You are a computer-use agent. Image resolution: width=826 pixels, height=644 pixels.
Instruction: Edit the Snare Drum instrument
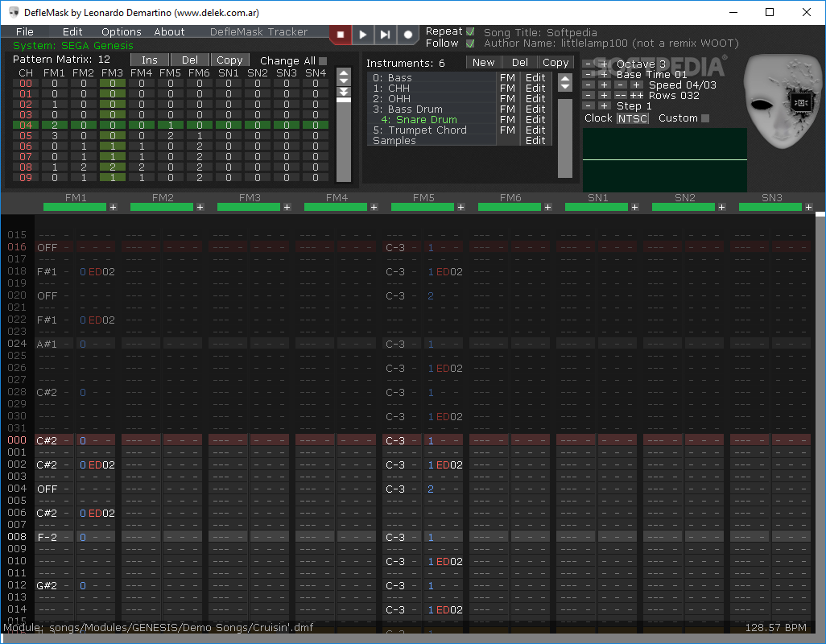pos(535,119)
